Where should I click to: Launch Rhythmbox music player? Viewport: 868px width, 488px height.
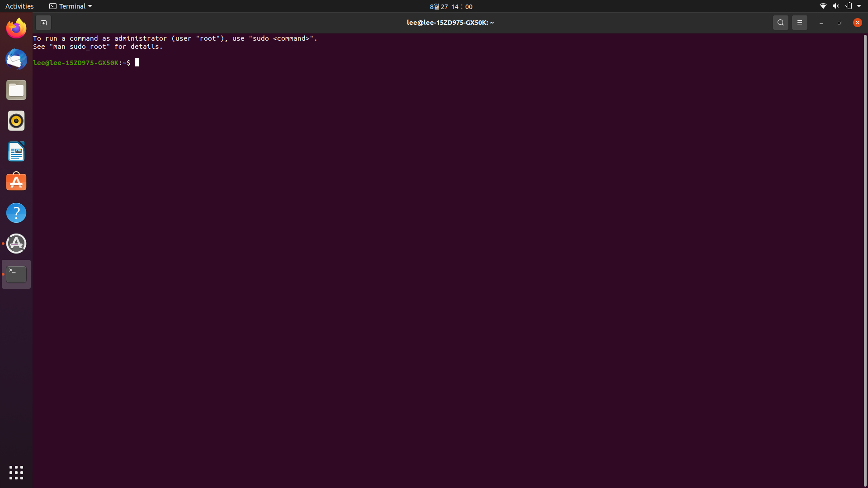[16, 121]
